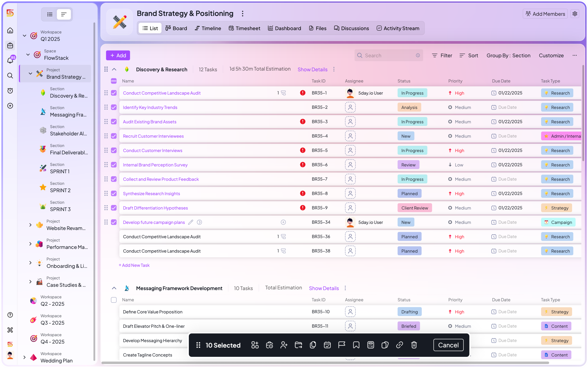The height and width of the screenshot is (368, 588).
Task: Open the assignee icon in the action bar
Action: click(284, 345)
